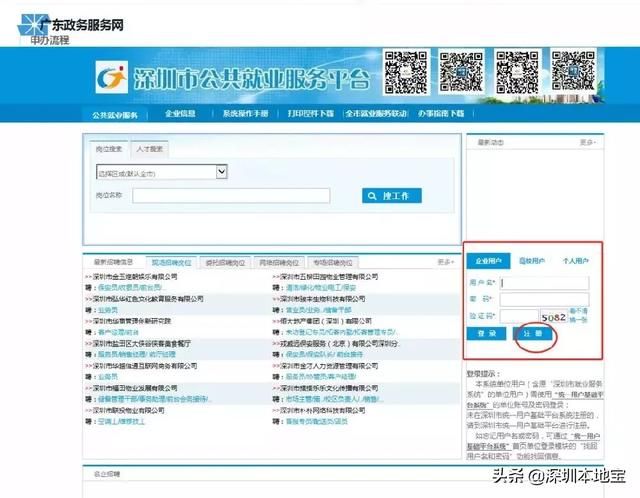Open the 企业信息 navigation item
This screenshot has width=640, height=498.
[180, 113]
